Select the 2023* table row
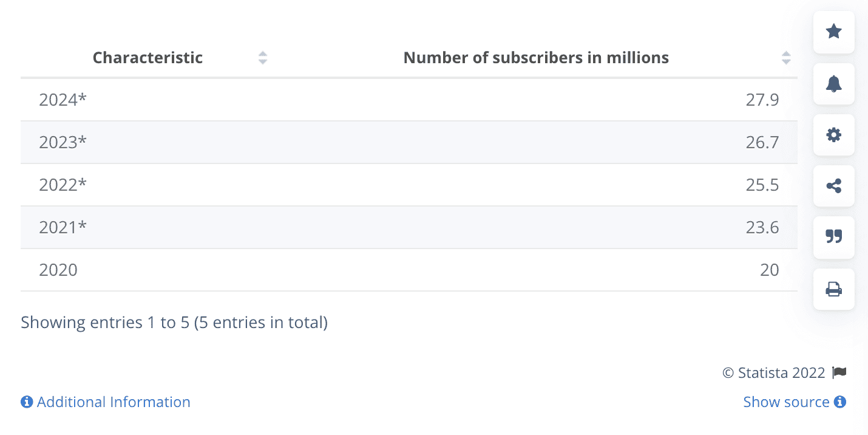This screenshot has height=435, width=868. point(409,142)
